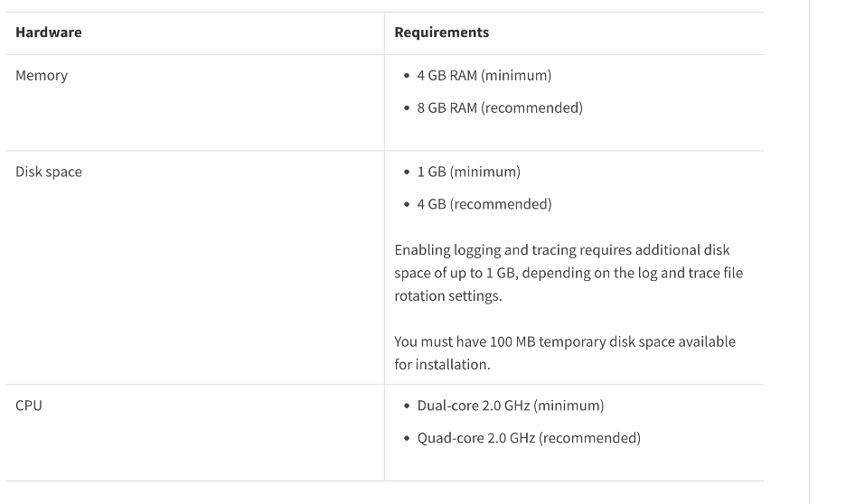Click the bullet before "1 GB (minimum)"
846x504 pixels.
pyautogui.click(x=407, y=173)
